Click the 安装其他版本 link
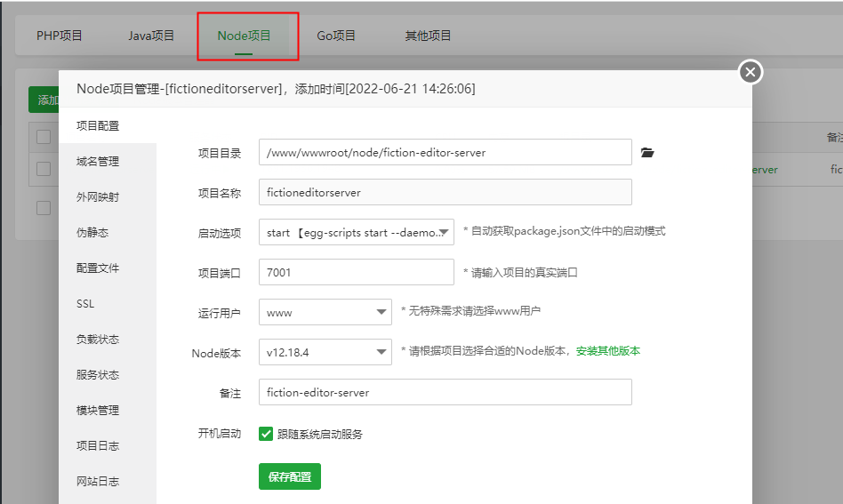 coord(607,351)
